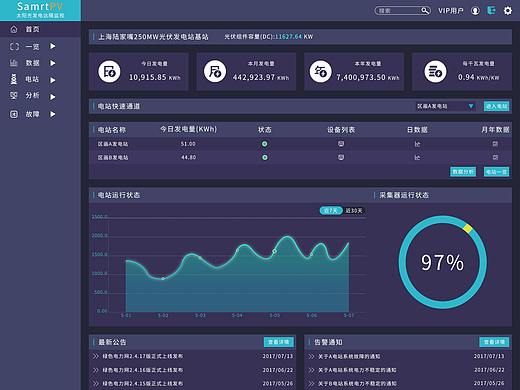Screen dimensions: 520x390
Task: Open the 区县A发电站 station dropdown
Action: (445, 106)
